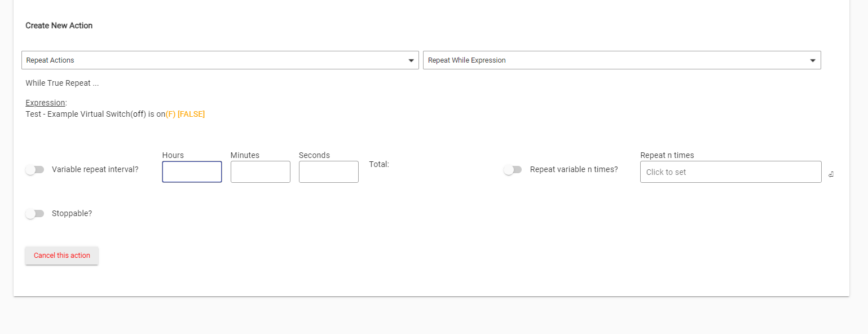Turn on Repeat variable n times toggle
Viewport: 868px width, 334px height.
[x=513, y=170]
